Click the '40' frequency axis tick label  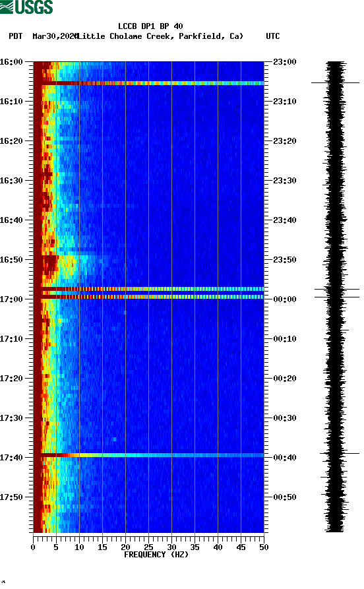click(218, 547)
